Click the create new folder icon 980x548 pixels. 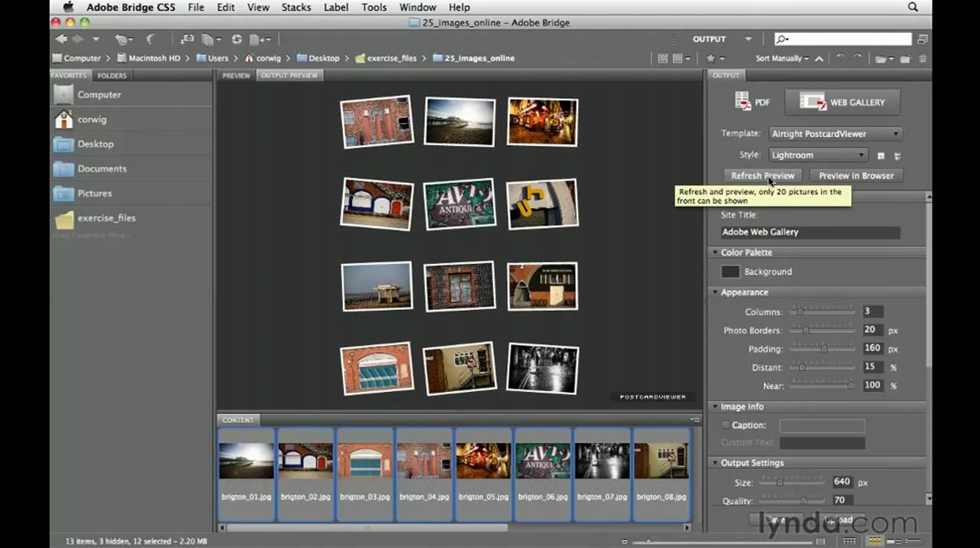click(x=905, y=57)
